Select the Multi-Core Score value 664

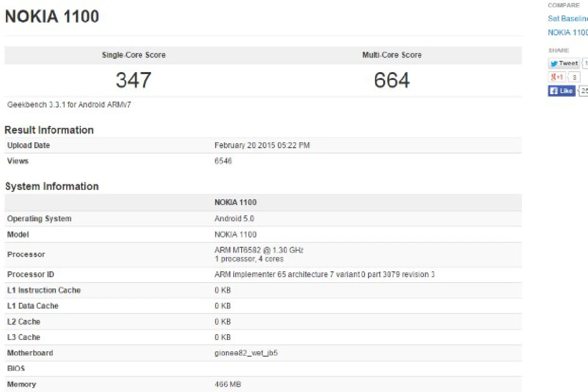click(x=392, y=80)
